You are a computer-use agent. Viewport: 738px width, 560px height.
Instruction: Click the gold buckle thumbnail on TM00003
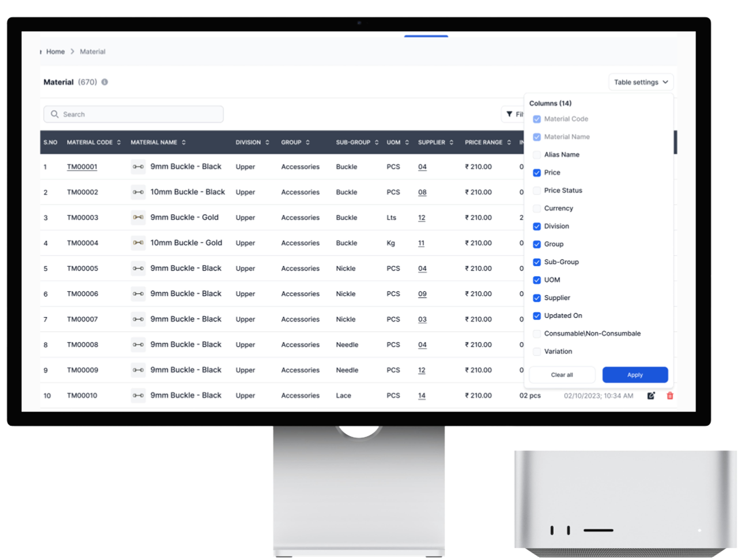(x=138, y=217)
